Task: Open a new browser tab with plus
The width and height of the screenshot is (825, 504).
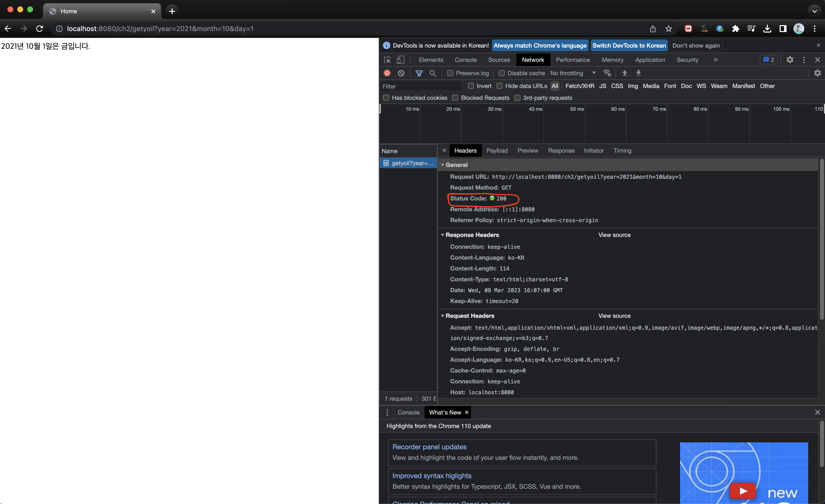Action: click(x=172, y=11)
